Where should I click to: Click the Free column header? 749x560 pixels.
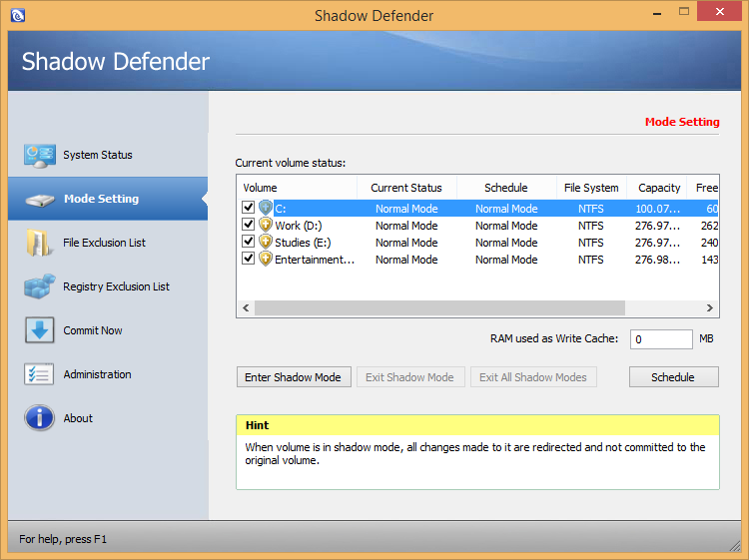point(703,188)
